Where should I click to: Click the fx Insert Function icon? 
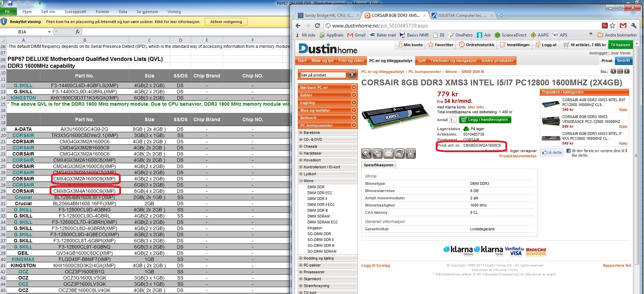(x=78, y=32)
